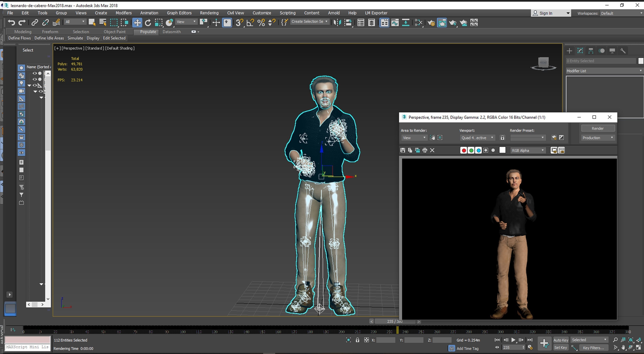Click the Define Flows button

tap(19, 38)
